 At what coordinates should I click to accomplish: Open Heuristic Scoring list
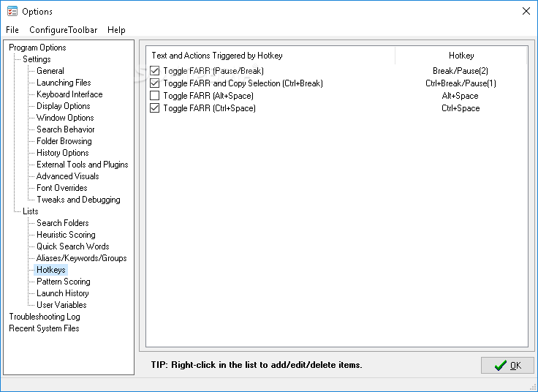pos(66,235)
